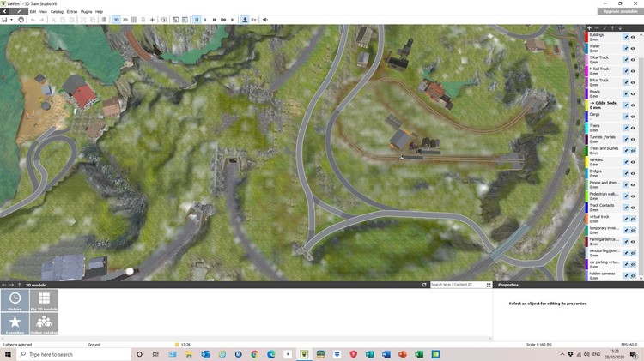This screenshot has height=361, width=644.
Task: Toggle lock pin on Water layer
Action: tap(625, 48)
